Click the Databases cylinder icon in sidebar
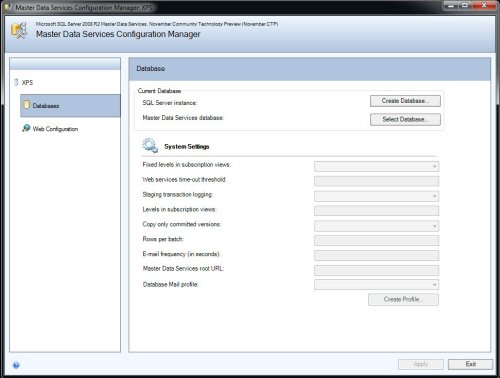Screen dimensions: 500x378 [27, 105]
